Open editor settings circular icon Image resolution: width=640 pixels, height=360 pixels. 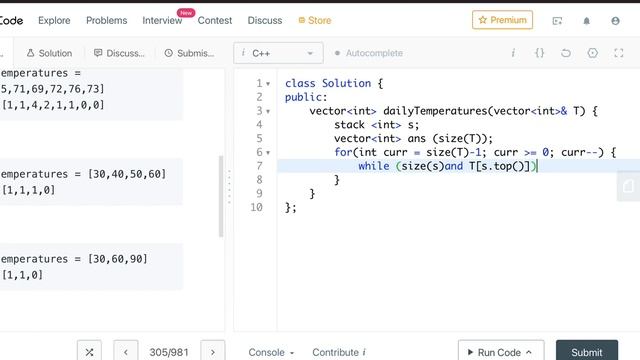click(x=592, y=53)
